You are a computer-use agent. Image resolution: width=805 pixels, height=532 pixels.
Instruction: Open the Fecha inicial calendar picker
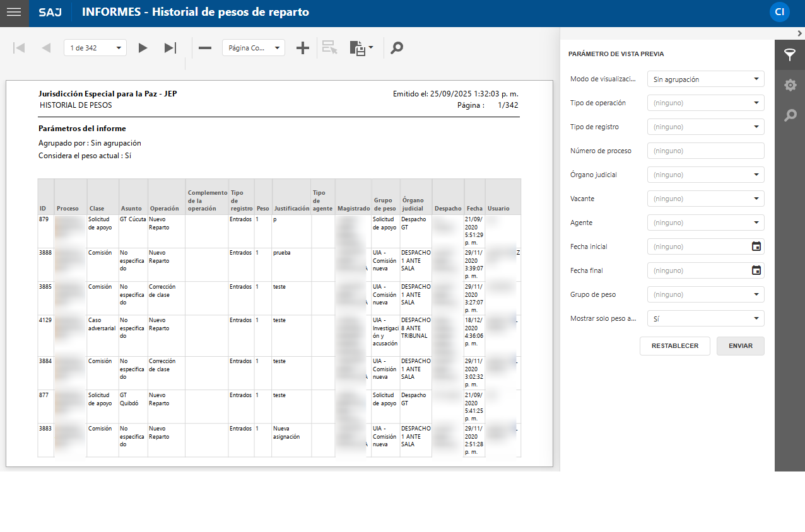click(x=756, y=246)
